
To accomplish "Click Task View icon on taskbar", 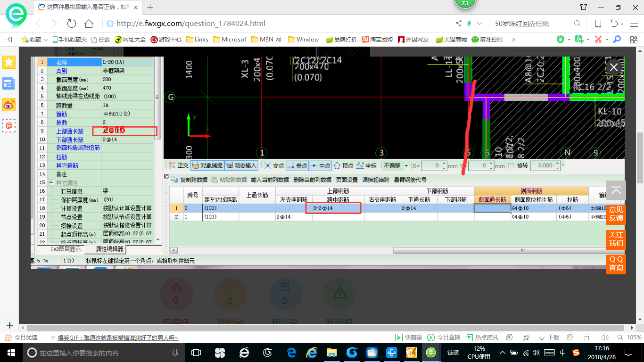I will point(196,353).
